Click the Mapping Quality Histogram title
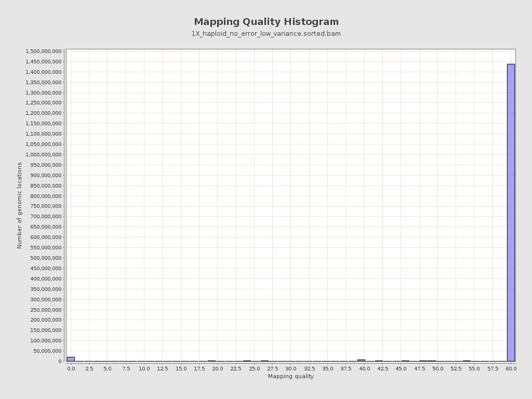The width and height of the screenshot is (532, 399). (267, 22)
